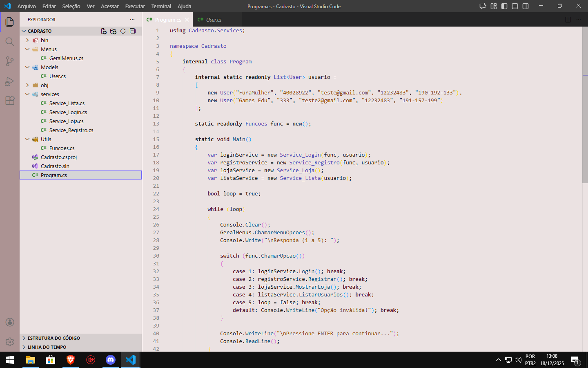
Task: Open the Executar menu
Action: click(x=135, y=6)
